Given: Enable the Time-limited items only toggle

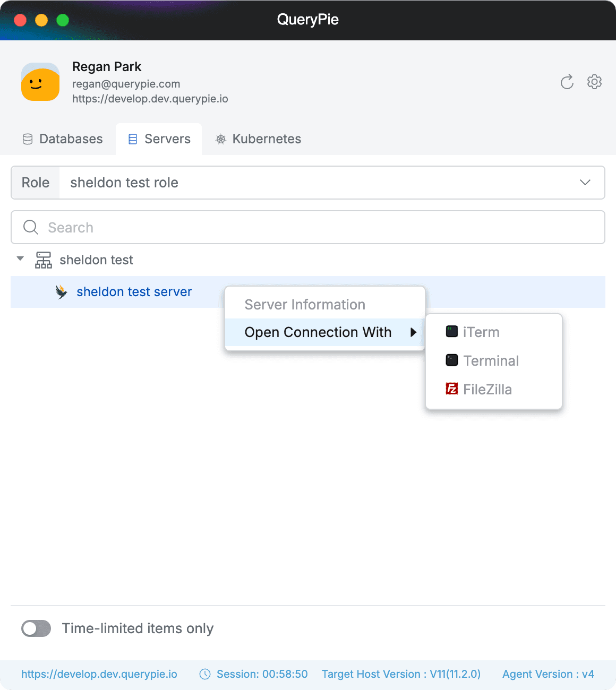Looking at the screenshot, I should tap(36, 628).
